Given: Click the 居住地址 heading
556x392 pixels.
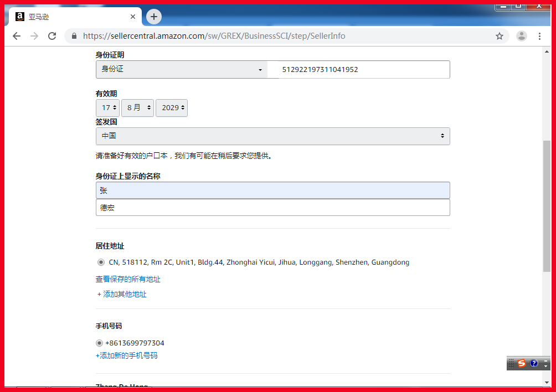Looking at the screenshot, I should (110, 246).
